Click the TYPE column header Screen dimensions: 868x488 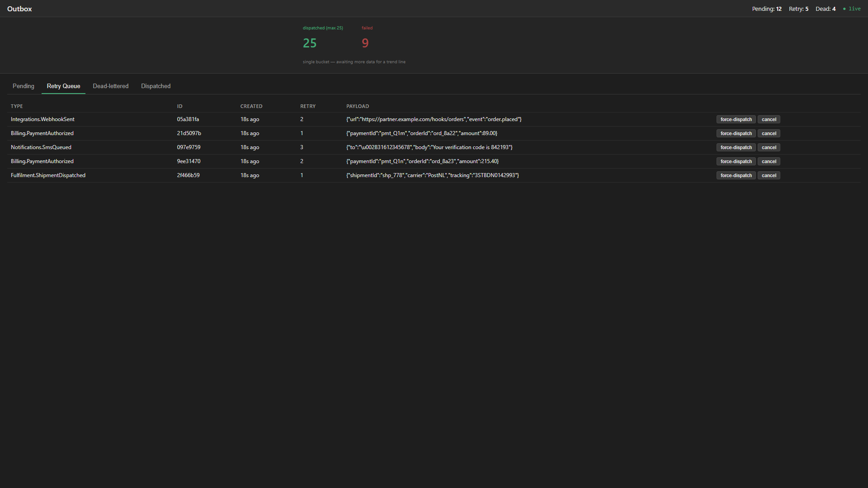17,106
